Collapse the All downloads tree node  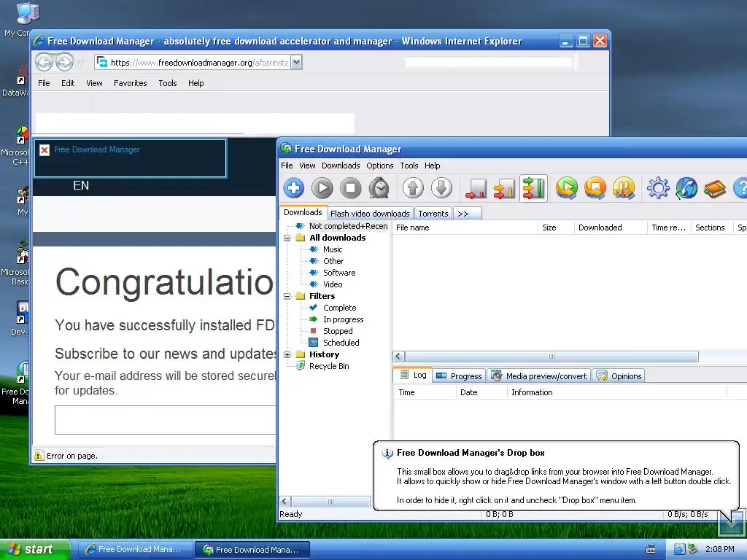pyautogui.click(x=287, y=238)
